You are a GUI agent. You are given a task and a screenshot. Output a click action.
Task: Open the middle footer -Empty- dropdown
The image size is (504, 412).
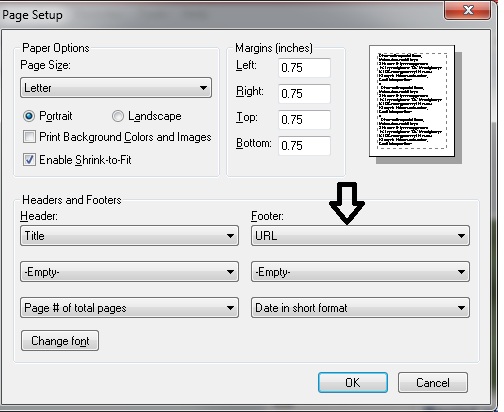click(x=360, y=272)
